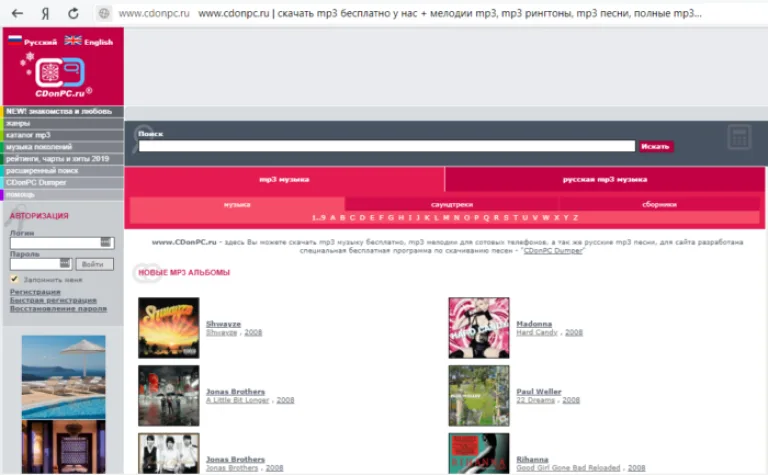Image resolution: width=768 pixels, height=475 pixels.
Task: Open the Shwayze album cover thumbnail
Action: (168, 328)
